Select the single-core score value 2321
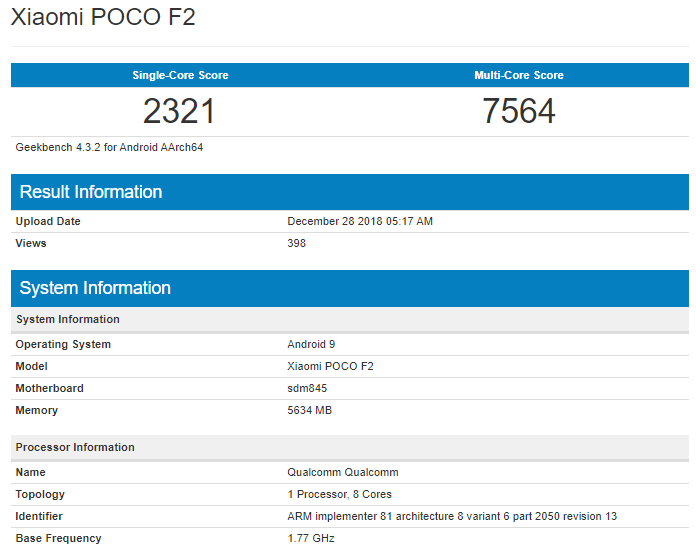This screenshot has width=696, height=552. coord(180,110)
